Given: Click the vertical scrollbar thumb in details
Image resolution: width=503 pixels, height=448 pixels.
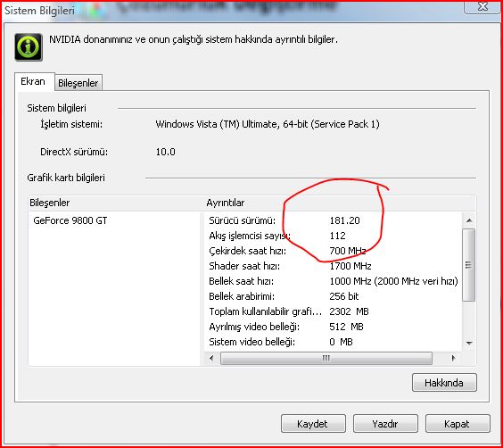Looking at the screenshot, I should click(469, 265).
